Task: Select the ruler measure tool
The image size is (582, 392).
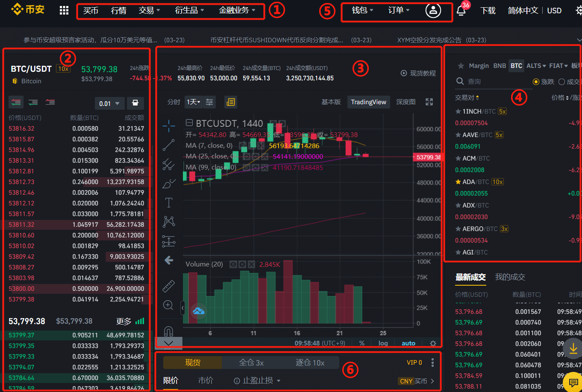Action: 169,286
